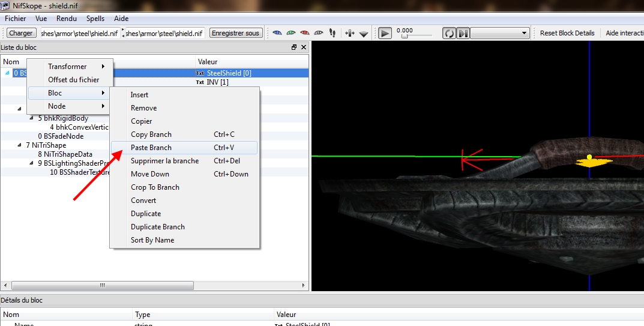Click the save file path field
Image resolution: width=644 pixels, height=326 pixels.
(164, 33)
